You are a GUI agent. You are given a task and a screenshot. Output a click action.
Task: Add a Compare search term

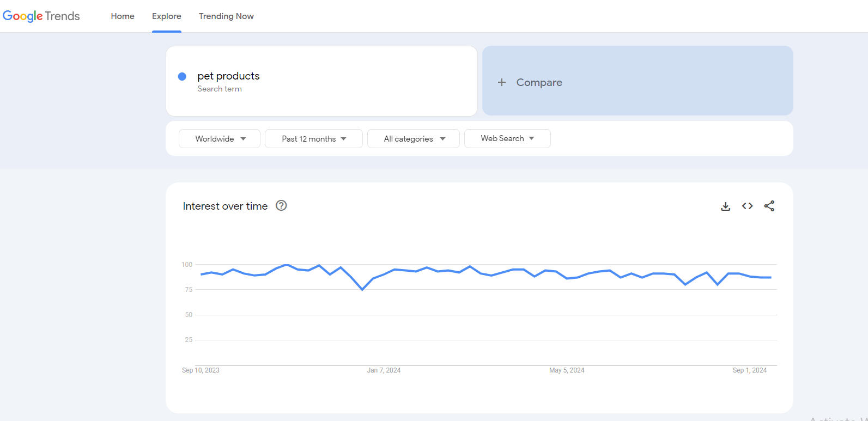[x=638, y=81]
